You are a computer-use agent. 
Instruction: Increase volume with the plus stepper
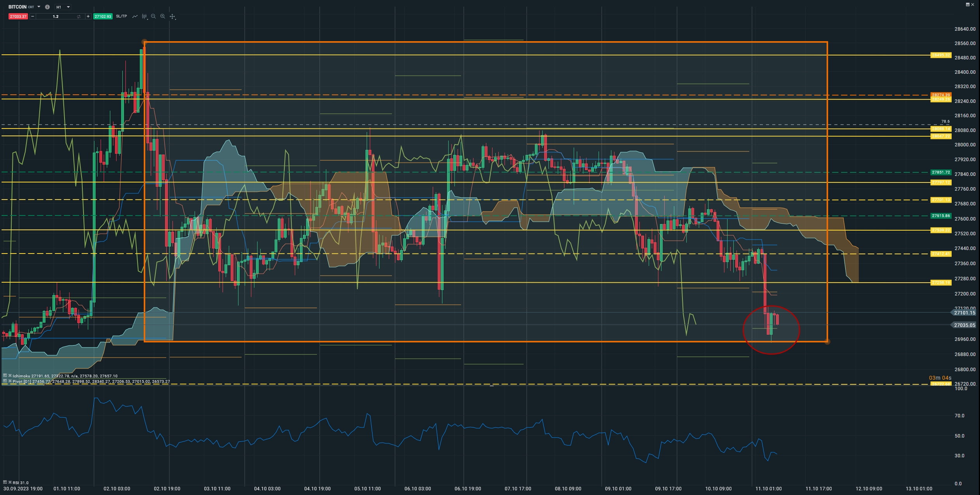pos(88,16)
